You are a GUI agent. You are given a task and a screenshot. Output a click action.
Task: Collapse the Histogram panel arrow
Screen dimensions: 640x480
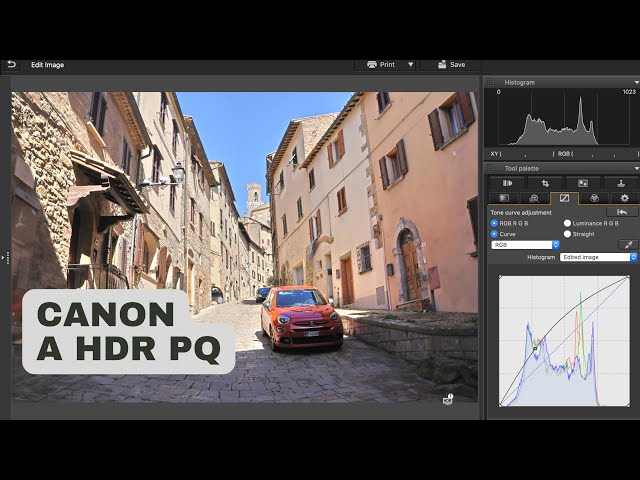click(636, 82)
